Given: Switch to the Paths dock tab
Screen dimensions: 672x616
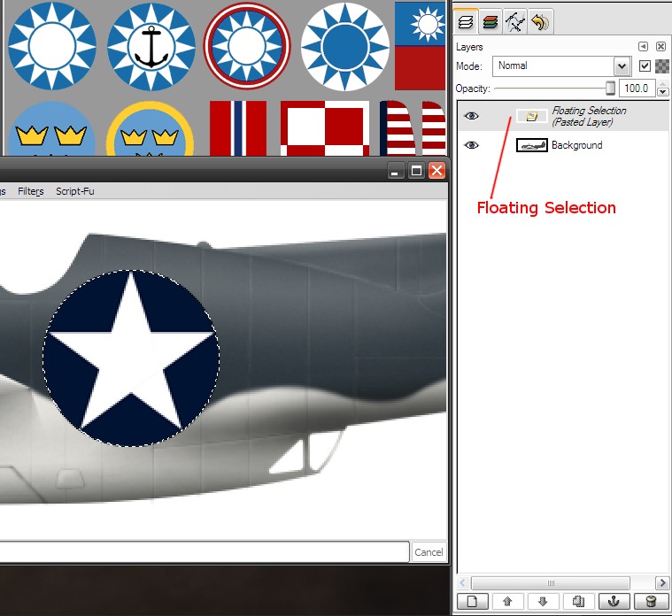Looking at the screenshot, I should click(515, 21).
